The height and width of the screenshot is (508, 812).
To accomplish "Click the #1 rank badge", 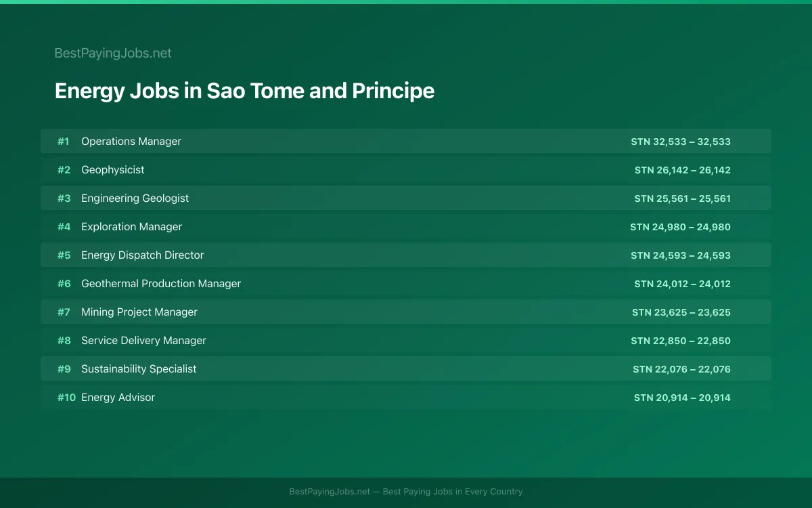I will 64,142.
